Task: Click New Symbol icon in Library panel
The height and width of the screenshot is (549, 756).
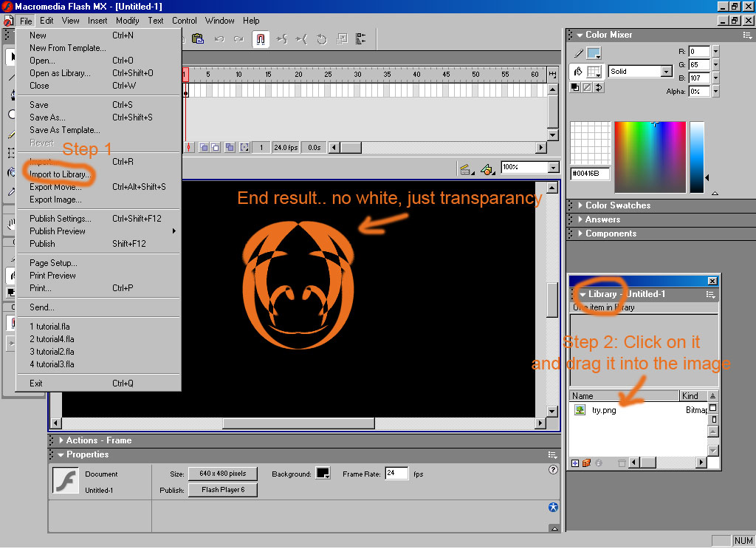Action: tap(575, 463)
